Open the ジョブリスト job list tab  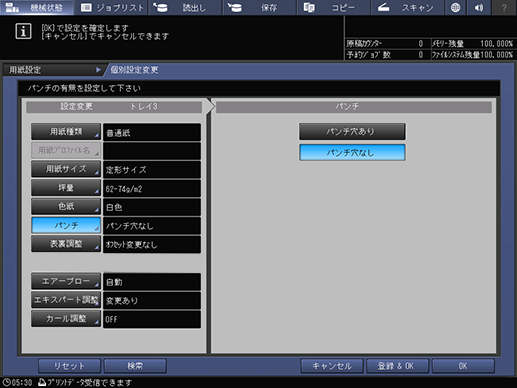[x=112, y=7]
